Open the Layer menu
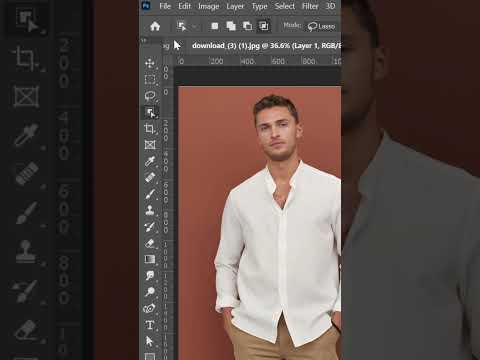This screenshot has height=360, width=480. click(235, 6)
